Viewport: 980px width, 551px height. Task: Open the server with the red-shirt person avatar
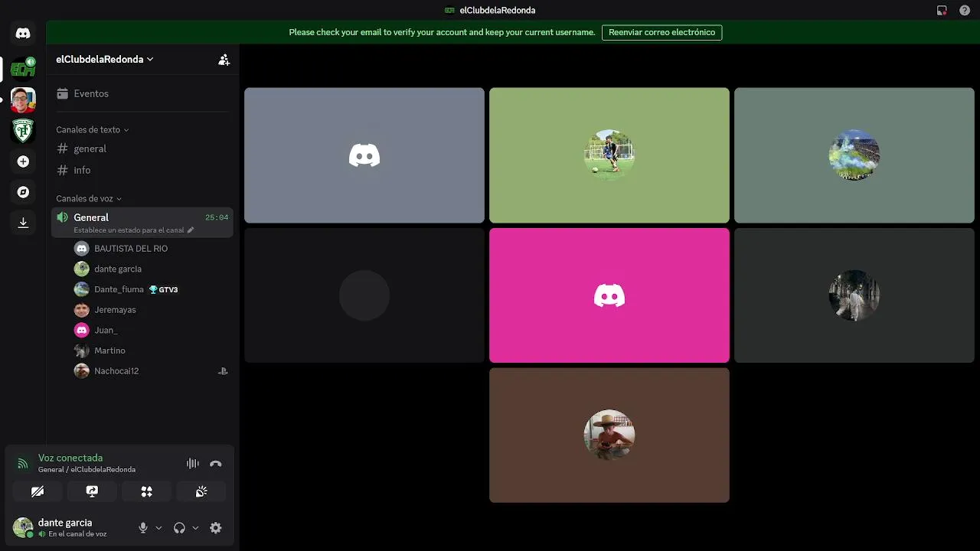(x=23, y=100)
